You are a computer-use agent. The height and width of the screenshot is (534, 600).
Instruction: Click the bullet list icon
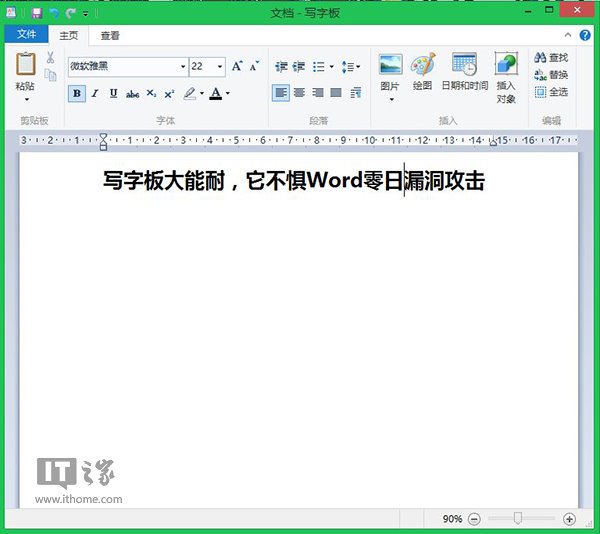pos(319,67)
